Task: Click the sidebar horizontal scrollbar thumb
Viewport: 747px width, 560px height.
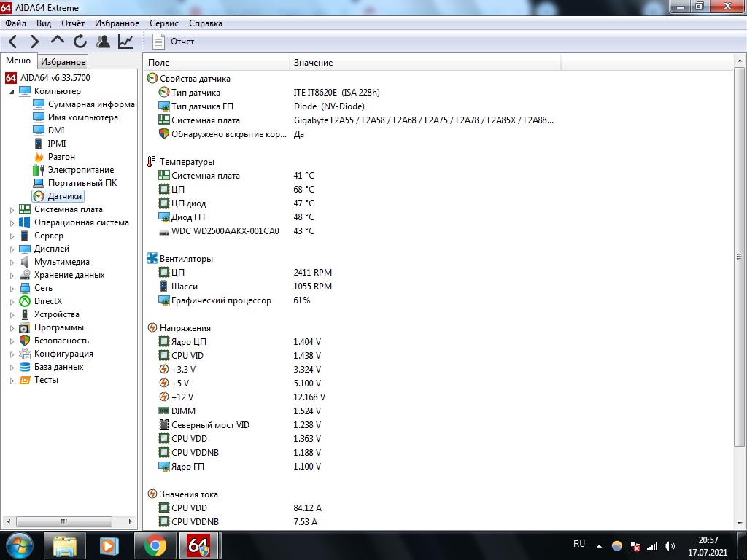Action: pos(64,521)
